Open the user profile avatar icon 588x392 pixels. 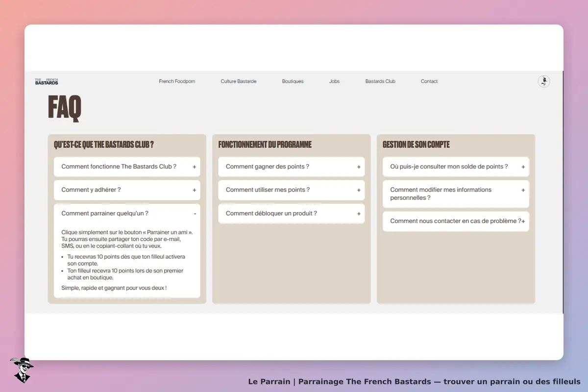(543, 81)
